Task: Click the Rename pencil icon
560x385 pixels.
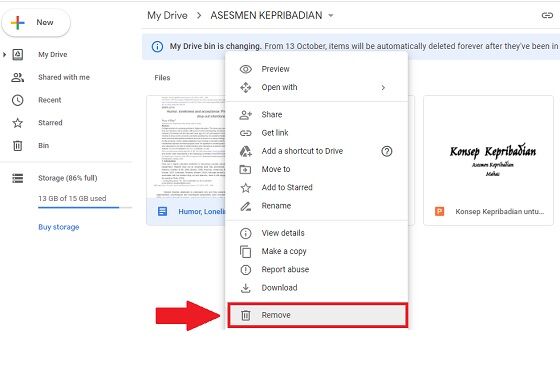Action: pyautogui.click(x=246, y=206)
